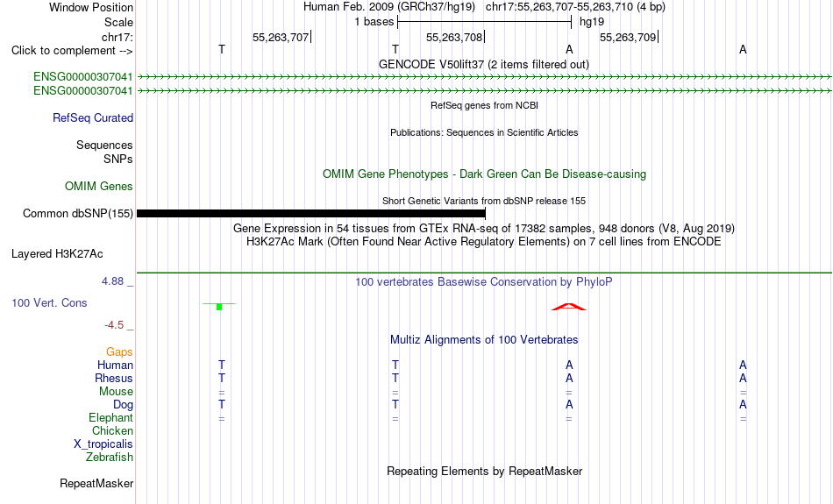
Task: Open the GENCODE V50lift37 track title
Action: click(484, 64)
